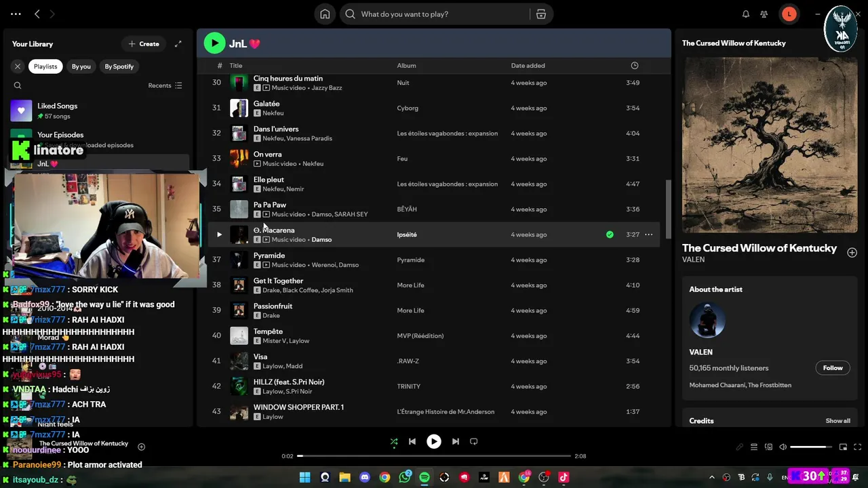This screenshot has height=488, width=868.
Task: Select track Cinq heures du matin
Action: (434, 83)
